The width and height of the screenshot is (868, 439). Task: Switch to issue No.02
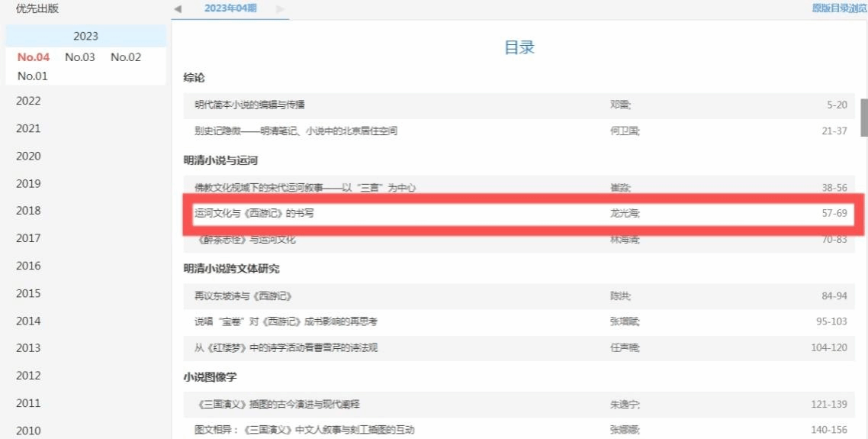126,57
